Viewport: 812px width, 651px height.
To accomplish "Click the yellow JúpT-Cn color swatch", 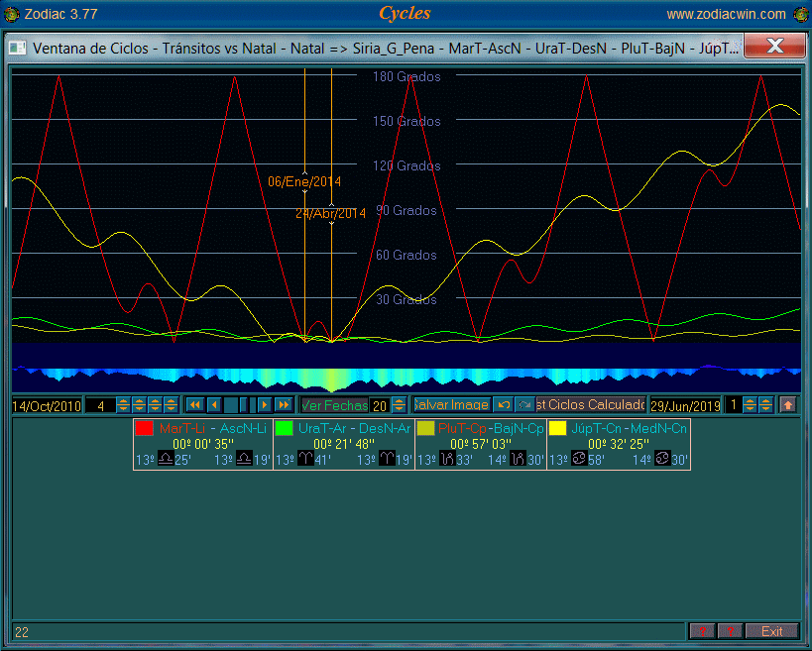I will (558, 428).
